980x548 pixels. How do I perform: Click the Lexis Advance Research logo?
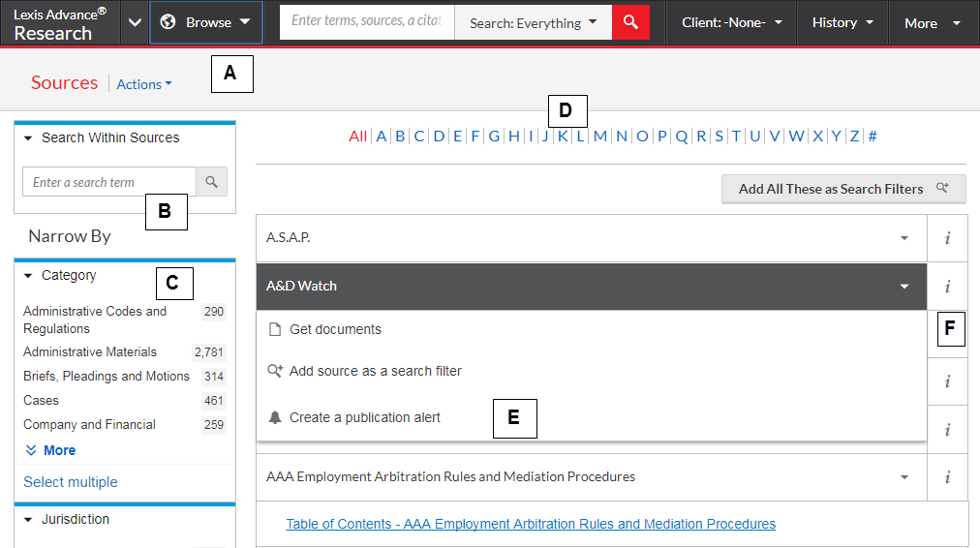click(x=60, y=24)
